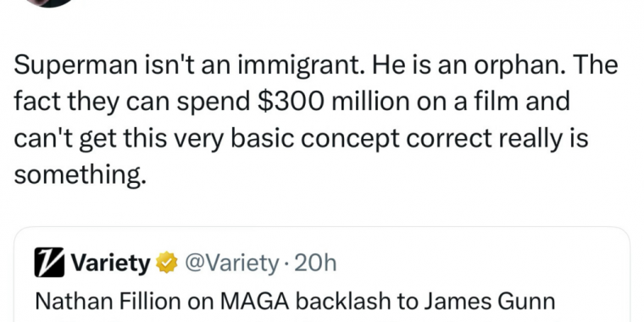The image size is (644, 322).
Task: Click the gold verified badge next to Variety
Action: [x=167, y=263]
